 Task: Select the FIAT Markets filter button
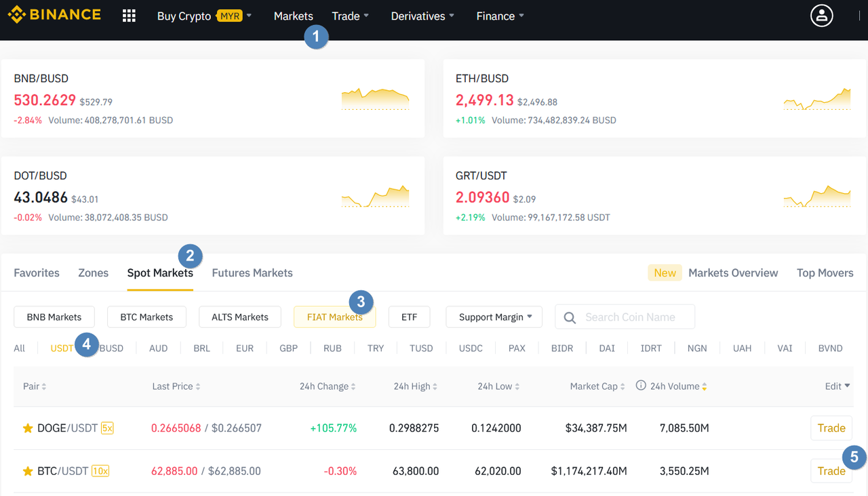[x=335, y=316]
